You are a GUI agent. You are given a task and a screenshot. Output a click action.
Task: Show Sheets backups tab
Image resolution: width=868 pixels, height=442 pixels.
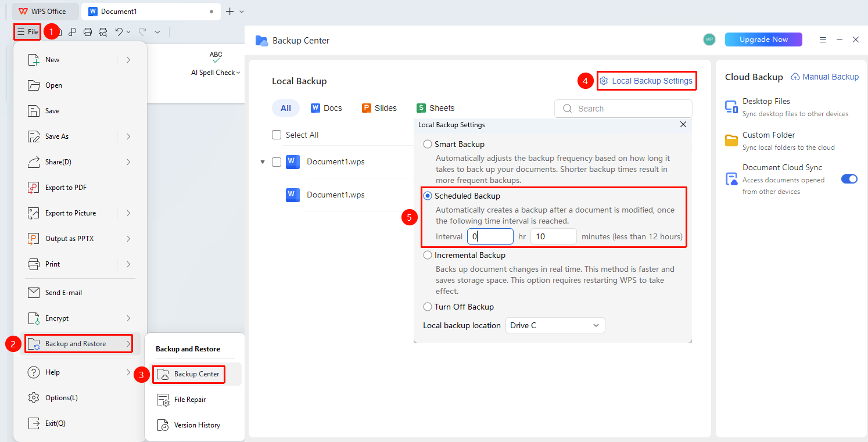click(x=436, y=108)
